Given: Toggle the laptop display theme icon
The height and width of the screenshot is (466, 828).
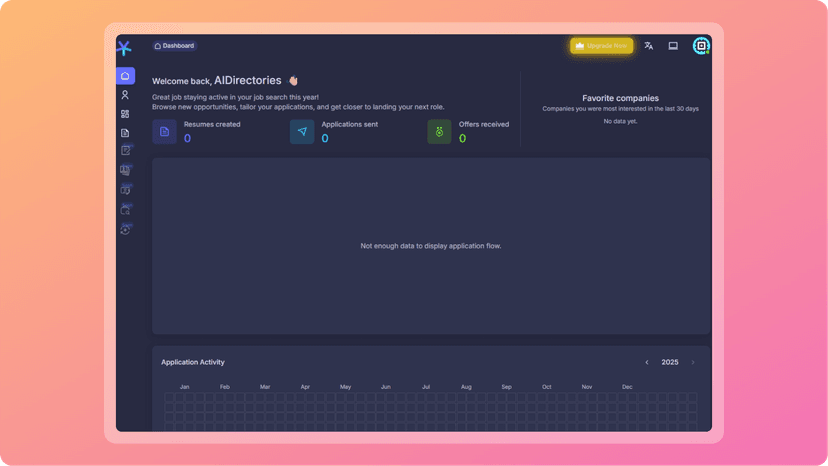Looking at the screenshot, I should pos(673,46).
